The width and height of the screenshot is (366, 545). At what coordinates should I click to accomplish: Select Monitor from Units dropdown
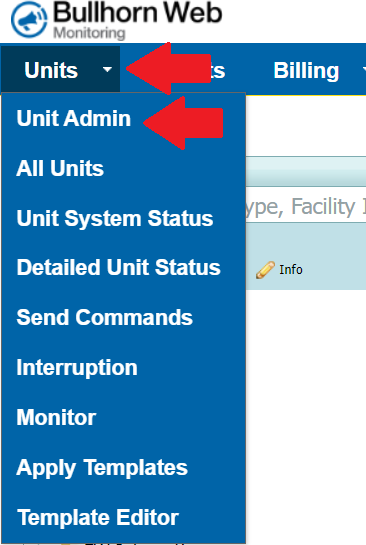tap(56, 417)
